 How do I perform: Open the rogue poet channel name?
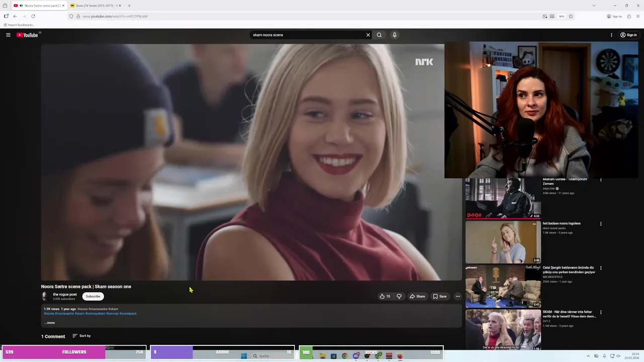coord(65,294)
